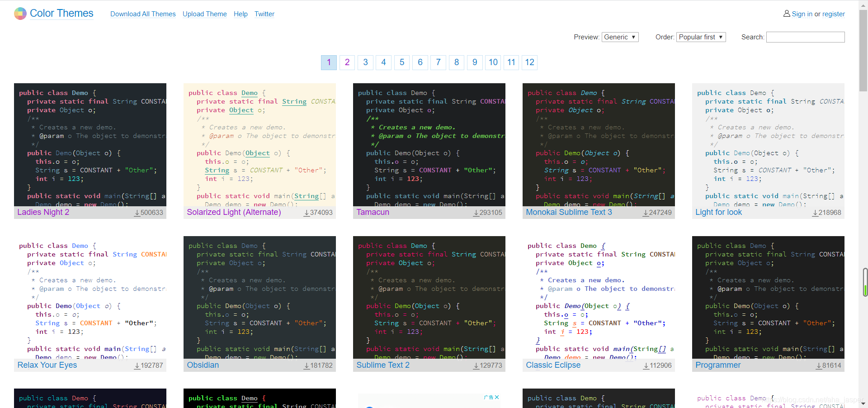Click the Tamacun code preview thumbnail

point(429,145)
